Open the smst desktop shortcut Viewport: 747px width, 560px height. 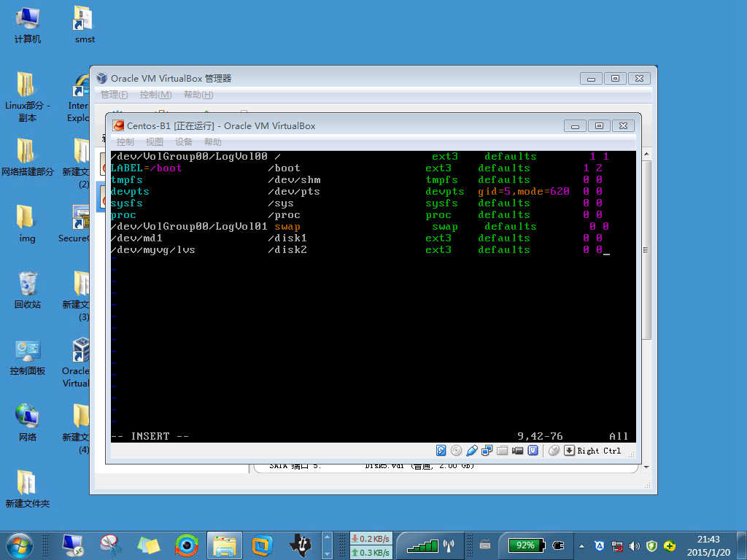click(x=85, y=26)
